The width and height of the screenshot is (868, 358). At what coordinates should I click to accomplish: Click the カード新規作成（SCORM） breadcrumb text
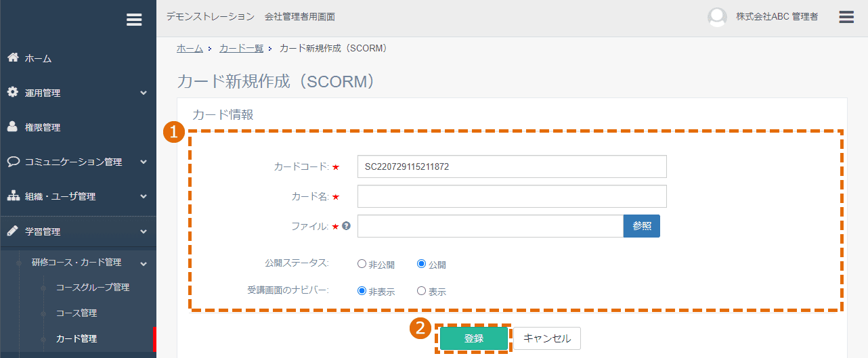pyautogui.click(x=333, y=49)
